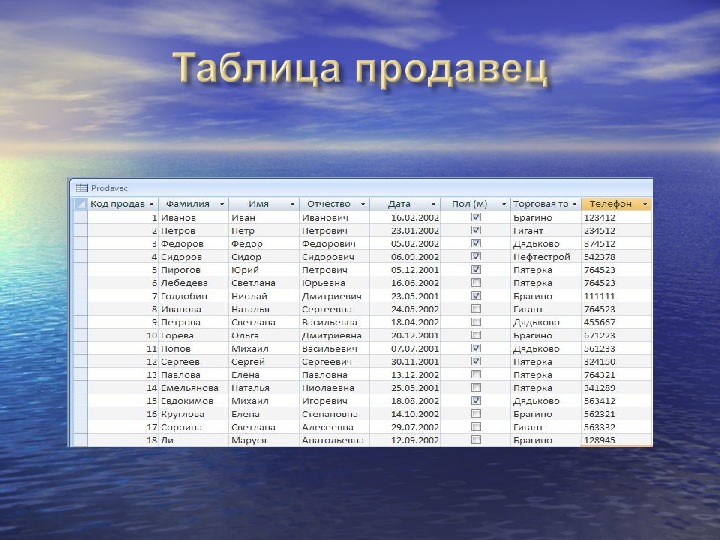Viewport: 720px width, 540px height.
Task: Click the row selector for the Сергеев record
Action: [x=80, y=361]
